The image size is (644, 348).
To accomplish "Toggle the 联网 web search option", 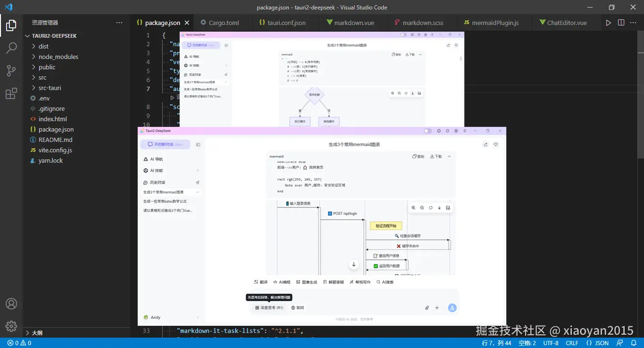I will pos(297,308).
